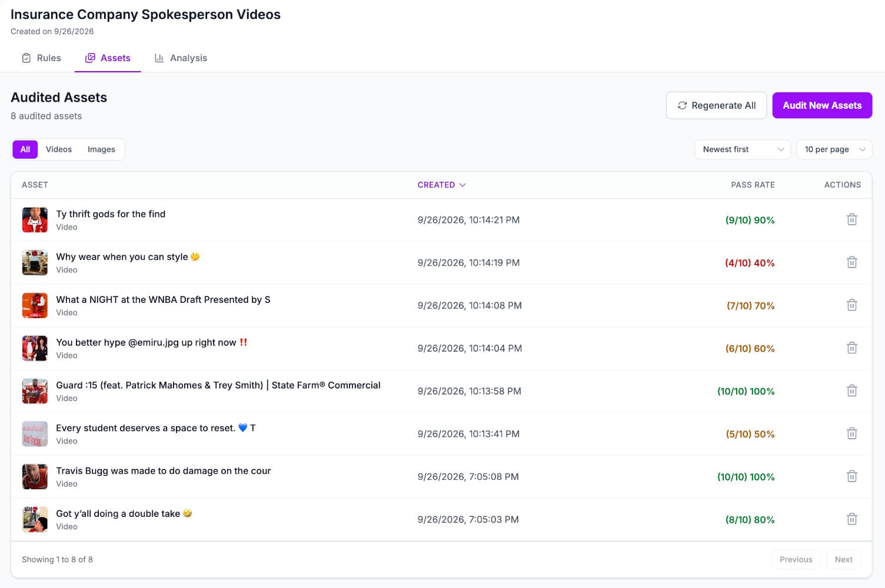Viewport: 885px width, 588px height.
Task: Open 'Ty thrift gods for the find' title
Action: click(111, 214)
